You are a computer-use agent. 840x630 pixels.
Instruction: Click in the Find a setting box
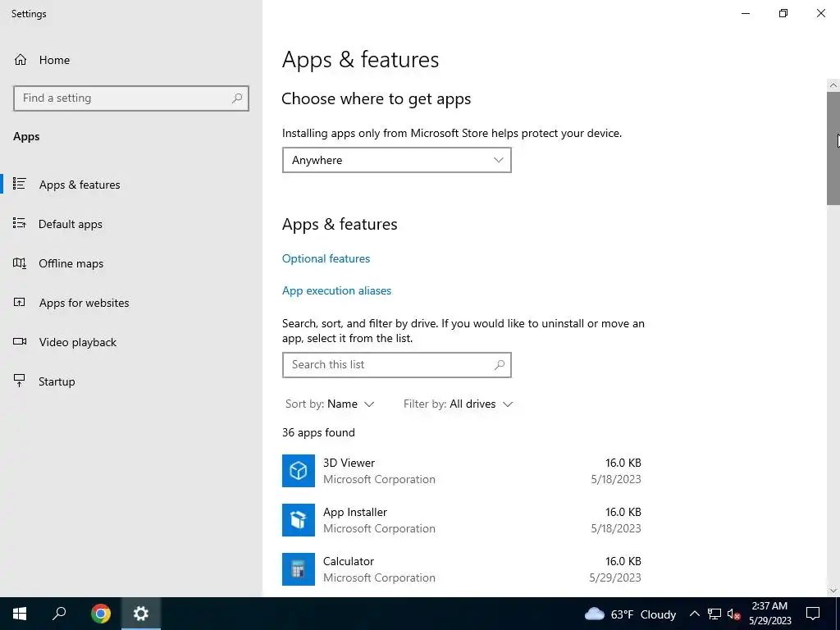tap(131, 98)
